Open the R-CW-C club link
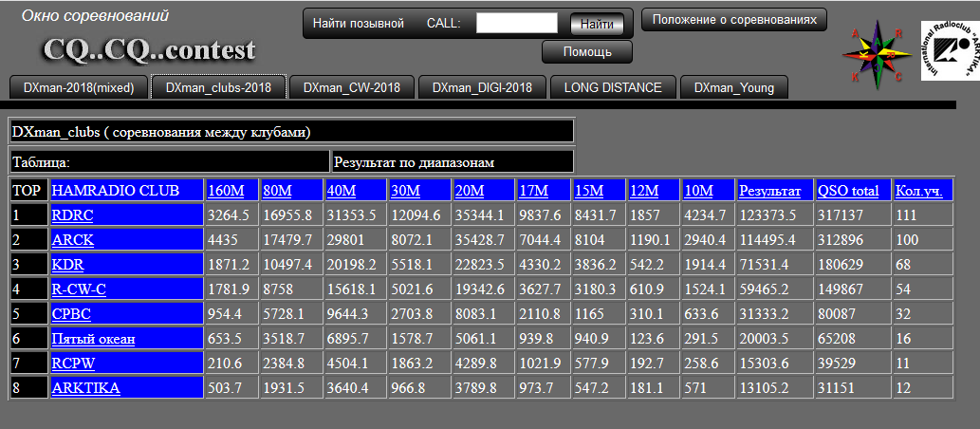 click(x=79, y=289)
